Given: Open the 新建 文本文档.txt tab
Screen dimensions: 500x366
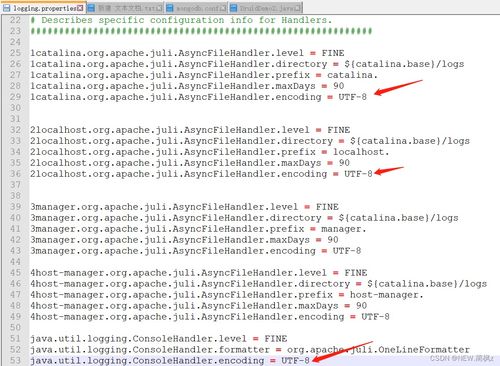Looking at the screenshot, I should coord(125,7).
